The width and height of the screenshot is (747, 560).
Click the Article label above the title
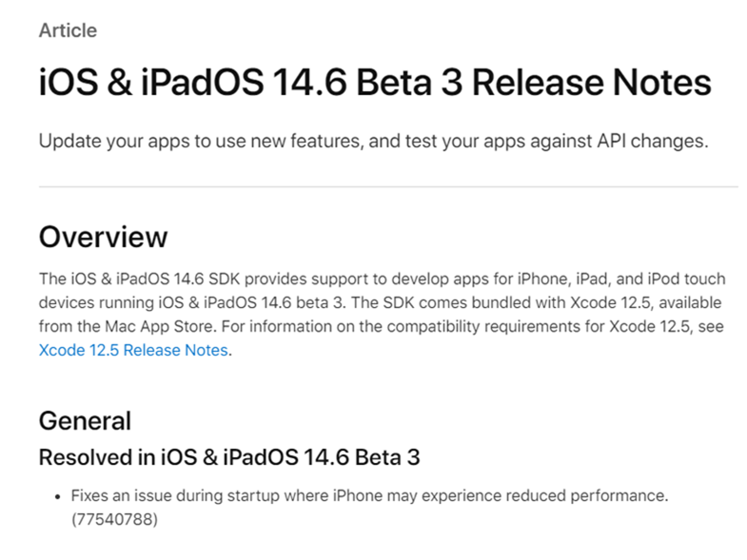tap(69, 30)
